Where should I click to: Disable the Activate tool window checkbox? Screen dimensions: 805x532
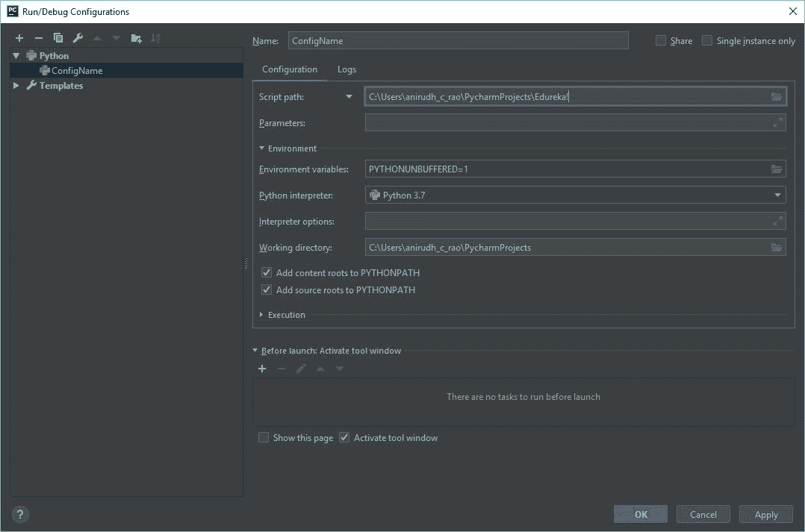(344, 437)
